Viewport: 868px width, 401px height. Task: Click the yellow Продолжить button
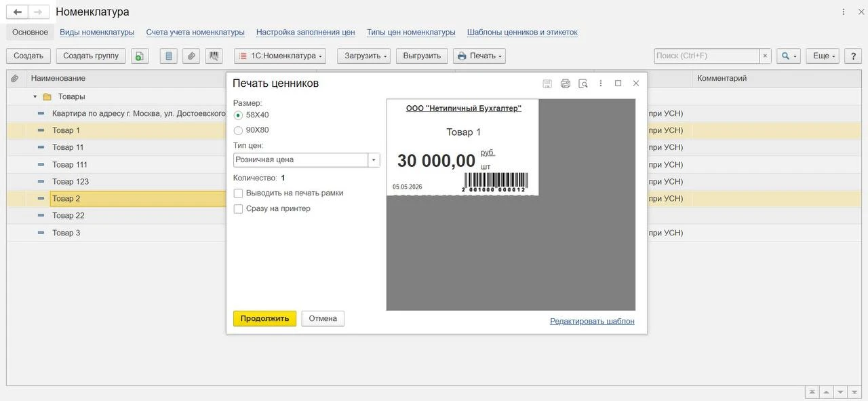point(264,318)
